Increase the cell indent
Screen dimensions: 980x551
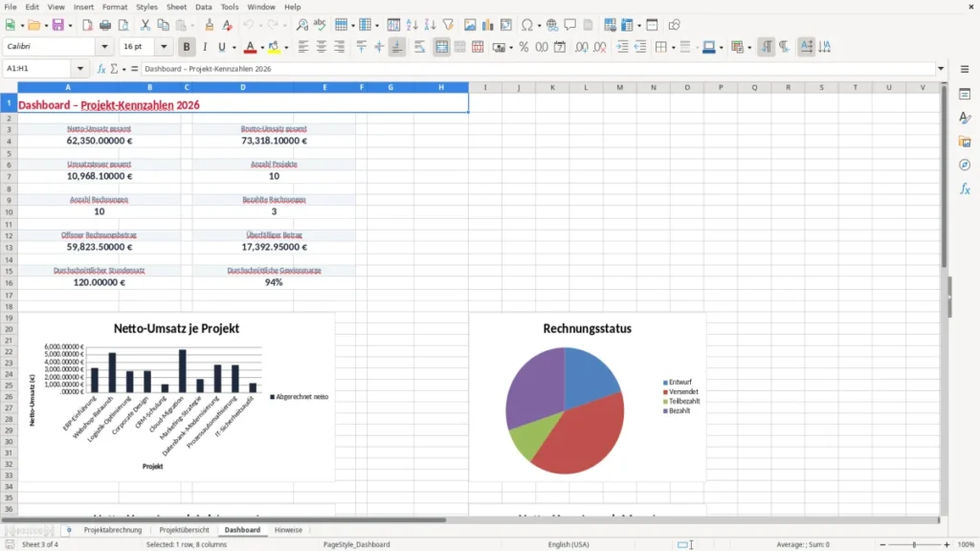(622, 47)
